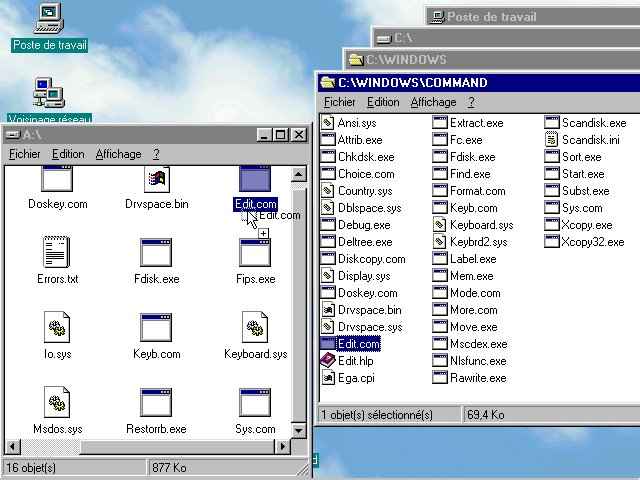Select Scandisk.ini in COMMAND folder

click(x=582, y=140)
